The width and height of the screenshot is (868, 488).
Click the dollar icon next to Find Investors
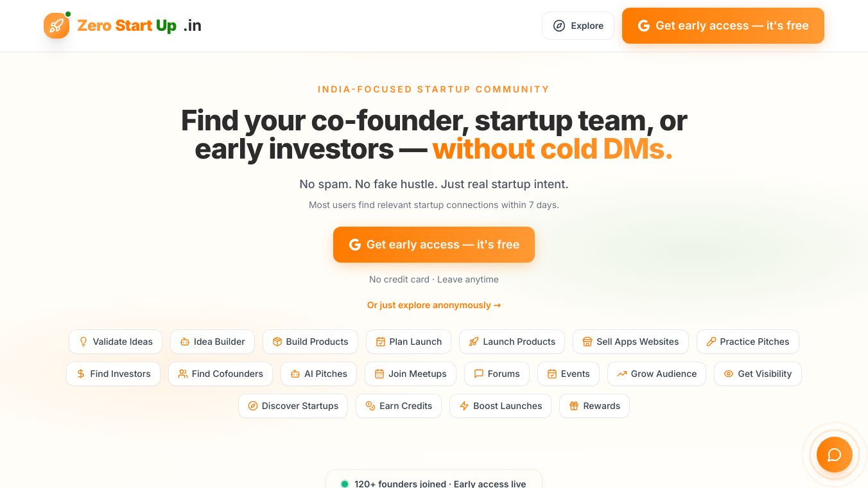click(81, 374)
